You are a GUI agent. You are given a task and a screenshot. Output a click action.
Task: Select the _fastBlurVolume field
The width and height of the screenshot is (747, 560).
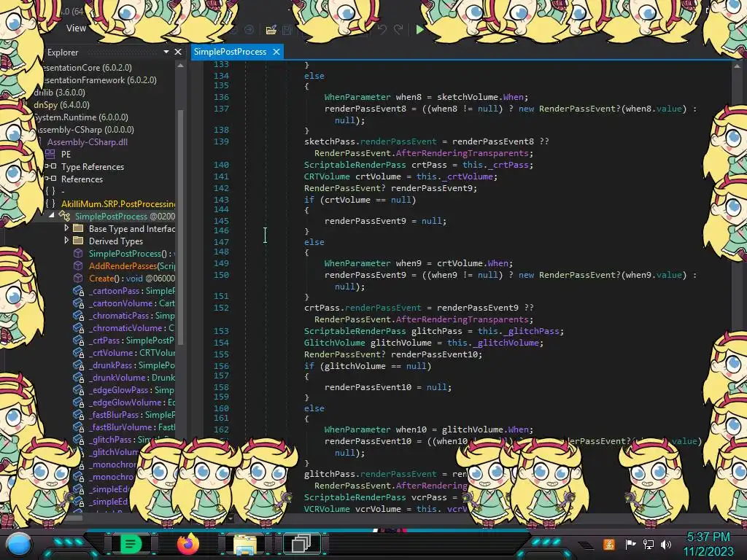point(131,427)
